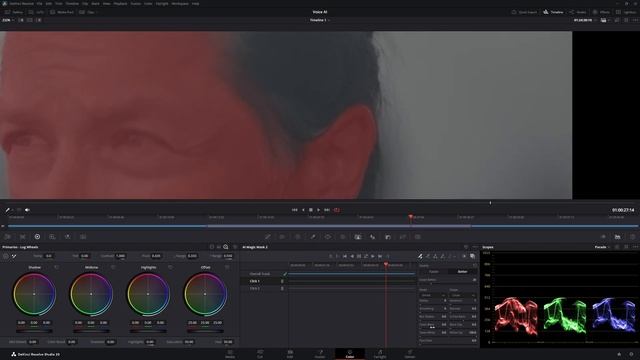Viewport: 640px width, 360px height.
Task: Open project settings gear icon
Action: point(631,354)
